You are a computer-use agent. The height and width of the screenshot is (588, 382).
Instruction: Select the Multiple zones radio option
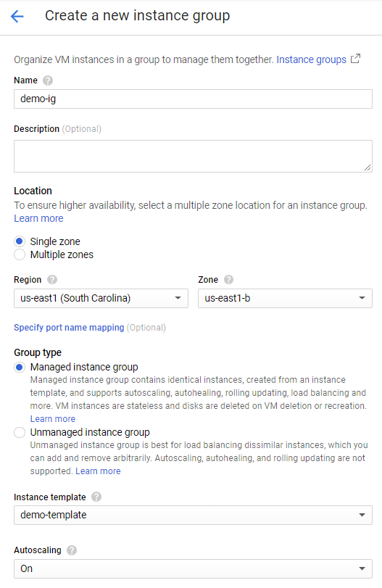[20, 254]
